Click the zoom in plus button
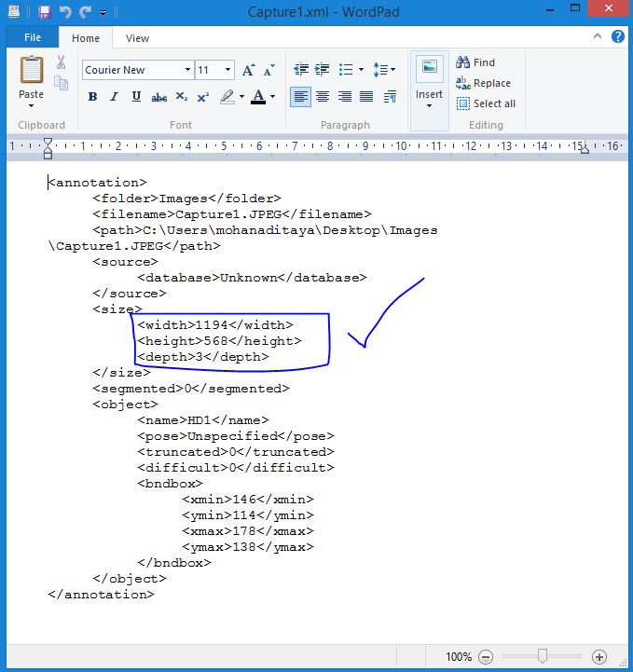The image size is (633, 672). 599,656
